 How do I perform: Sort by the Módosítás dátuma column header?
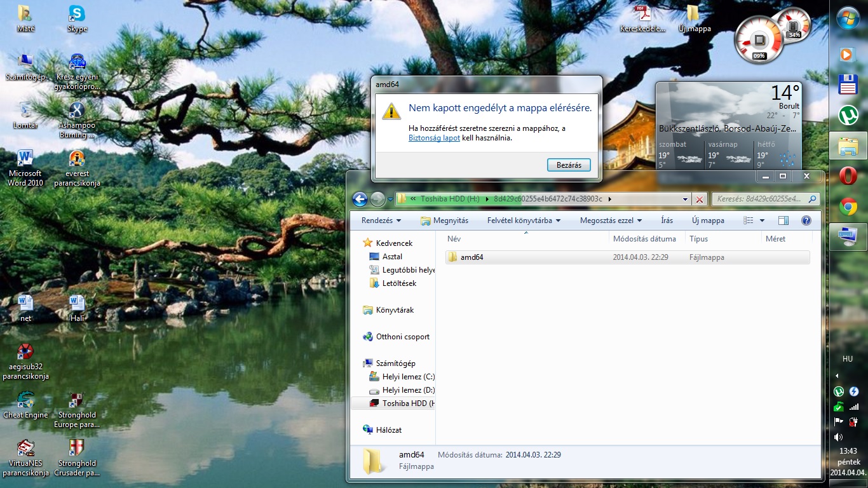click(644, 239)
